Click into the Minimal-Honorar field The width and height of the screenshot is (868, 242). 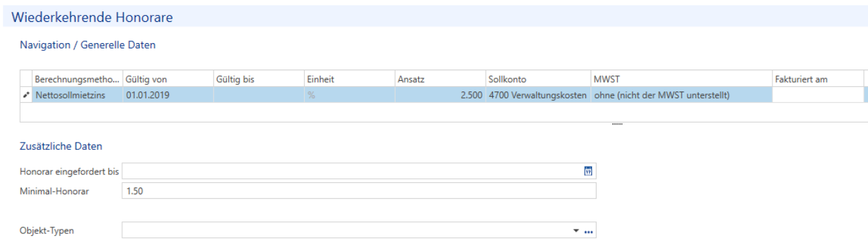click(x=359, y=191)
